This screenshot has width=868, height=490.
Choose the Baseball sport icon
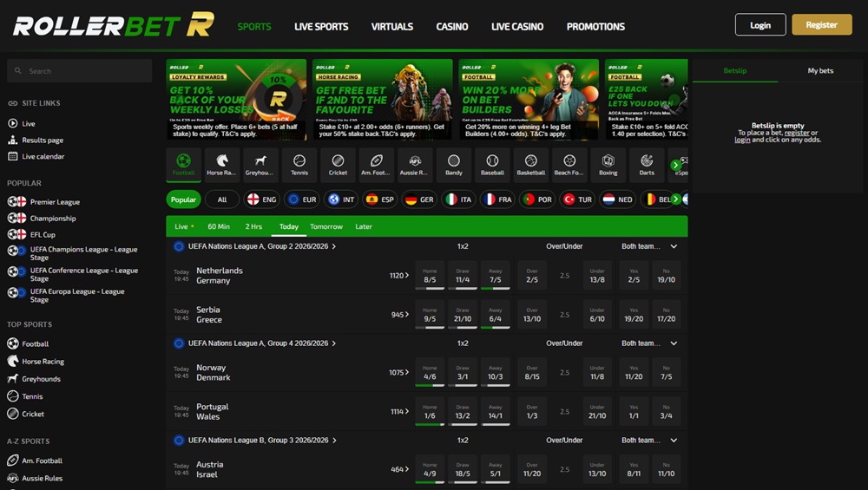[492, 164]
